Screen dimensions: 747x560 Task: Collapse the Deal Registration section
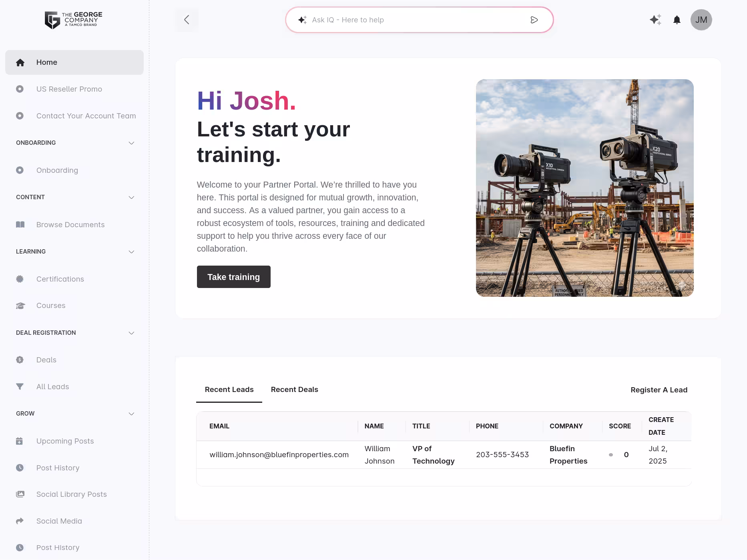point(131,333)
